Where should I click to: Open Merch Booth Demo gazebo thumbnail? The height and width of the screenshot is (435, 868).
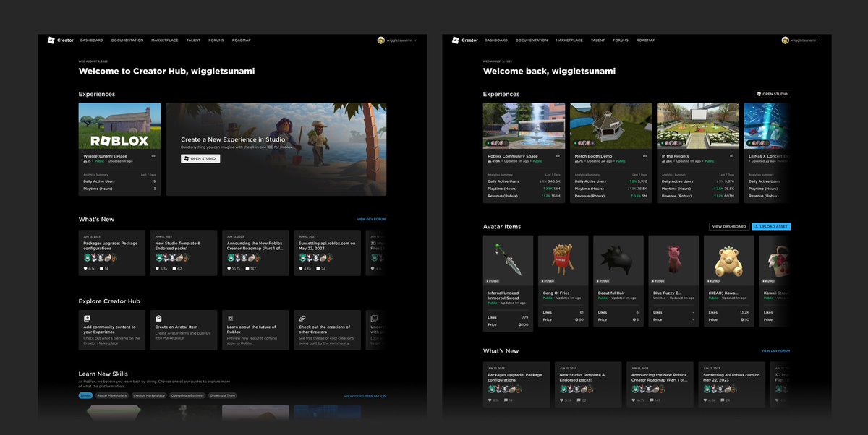[x=611, y=126]
